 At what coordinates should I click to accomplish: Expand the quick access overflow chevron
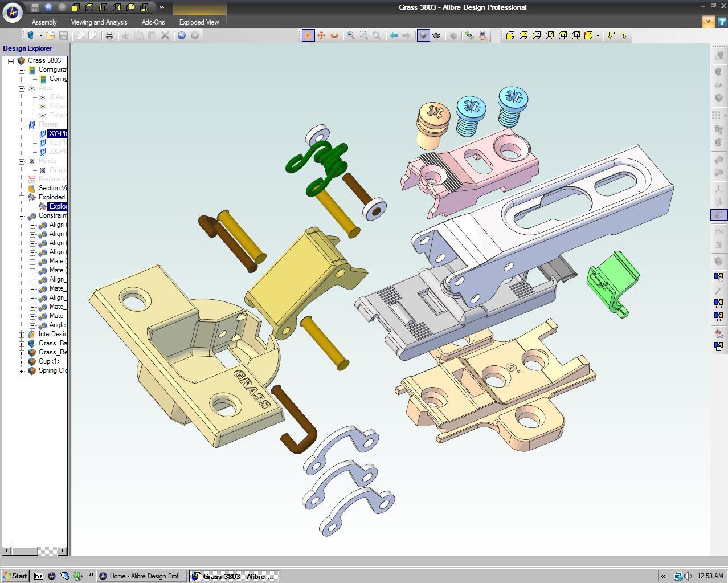pos(162,7)
